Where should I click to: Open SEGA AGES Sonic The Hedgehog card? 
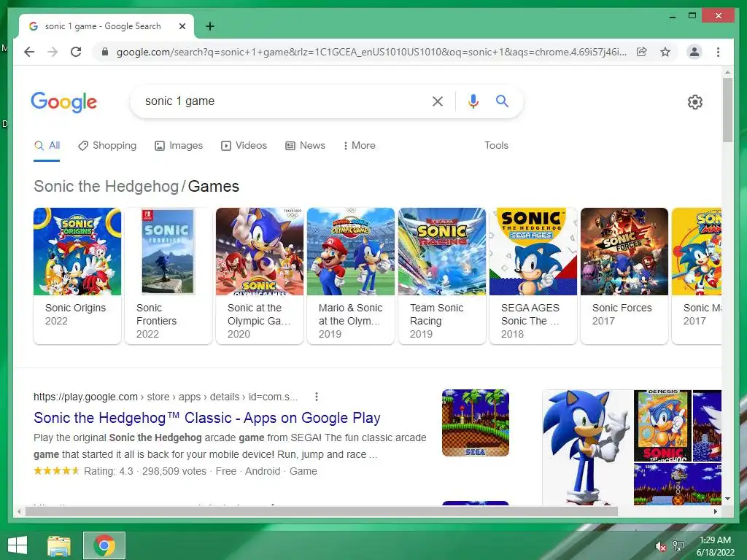pos(533,275)
